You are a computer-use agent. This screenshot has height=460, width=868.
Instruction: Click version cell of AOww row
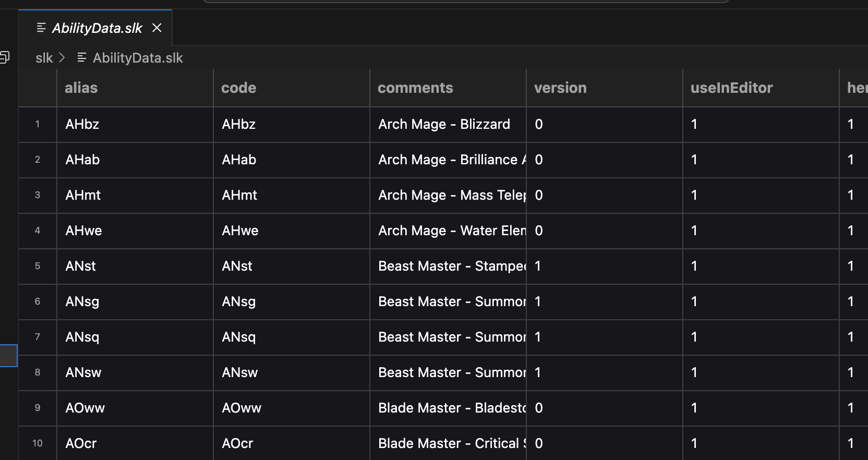[x=605, y=408]
